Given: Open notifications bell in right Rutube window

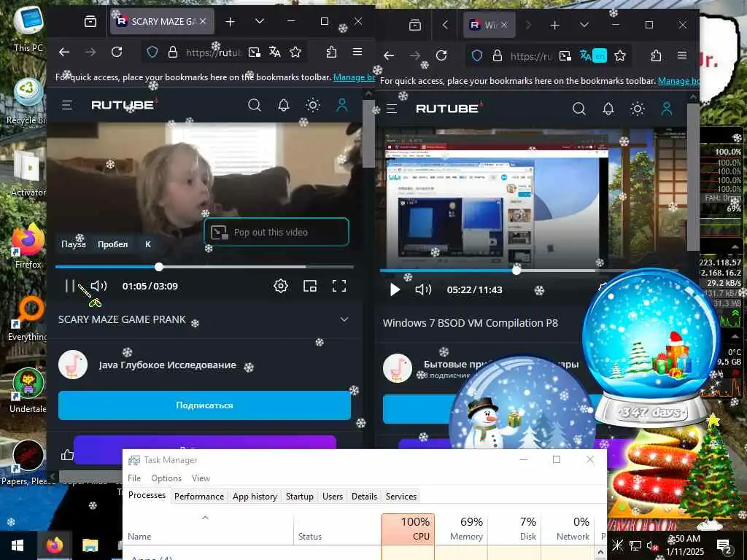Looking at the screenshot, I should pyautogui.click(x=608, y=109).
